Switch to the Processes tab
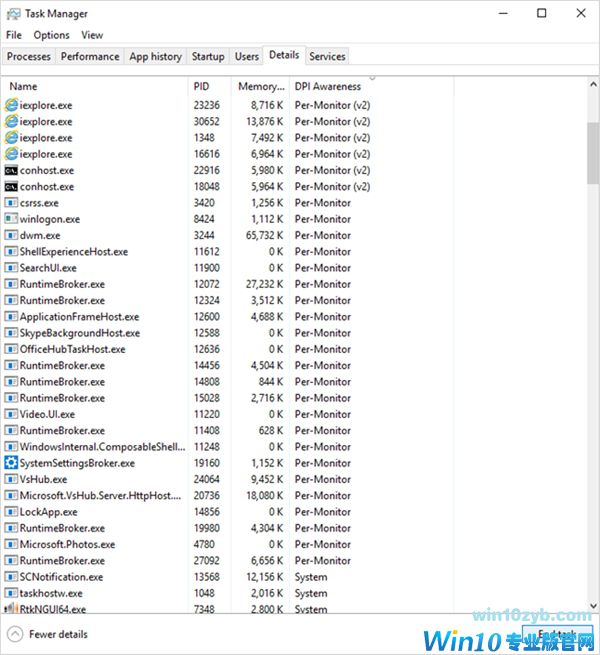The width and height of the screenshot is (600, 655). pyautogui.click(x=28, y=56)
